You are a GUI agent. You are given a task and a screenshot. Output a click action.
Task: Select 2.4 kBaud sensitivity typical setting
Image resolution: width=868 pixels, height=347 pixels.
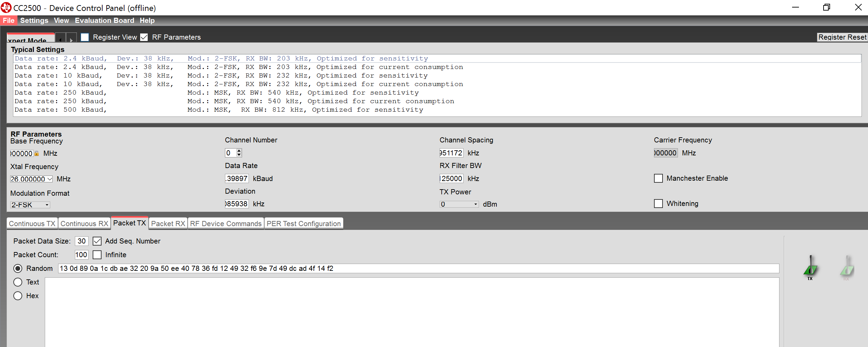click(437, 58)
